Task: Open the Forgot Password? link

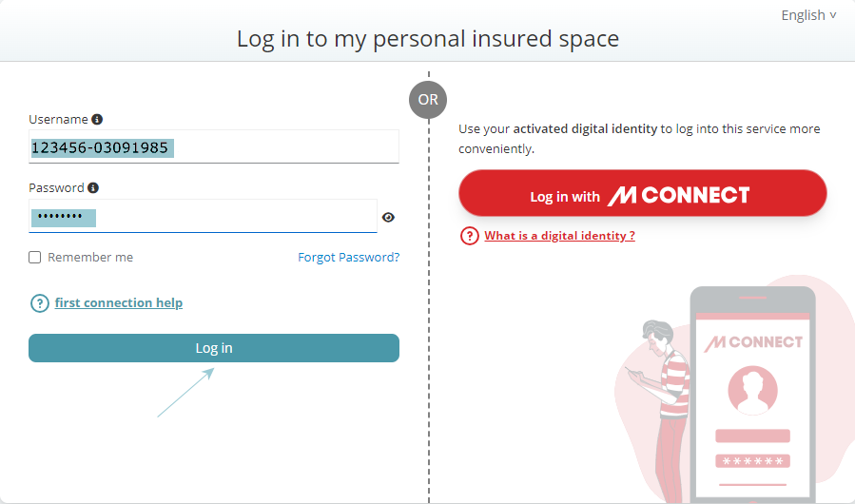Action: click(x=348, y=258)
